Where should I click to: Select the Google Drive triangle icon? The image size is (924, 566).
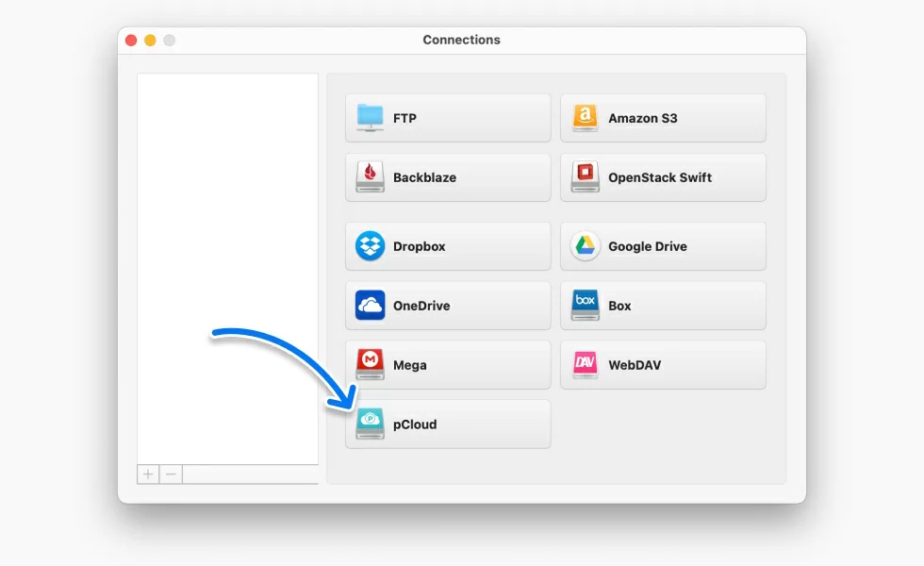[x=585, y=246]
